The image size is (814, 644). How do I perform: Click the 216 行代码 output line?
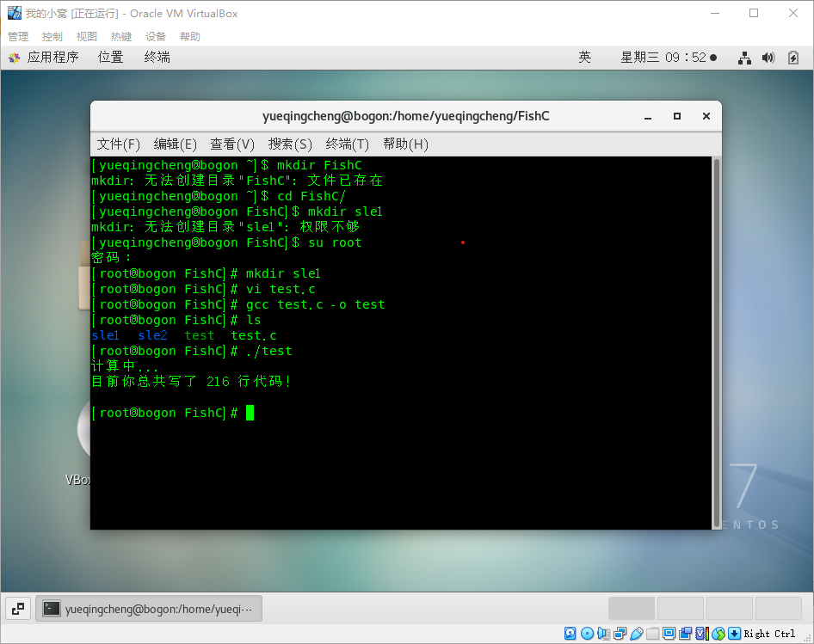190,382
